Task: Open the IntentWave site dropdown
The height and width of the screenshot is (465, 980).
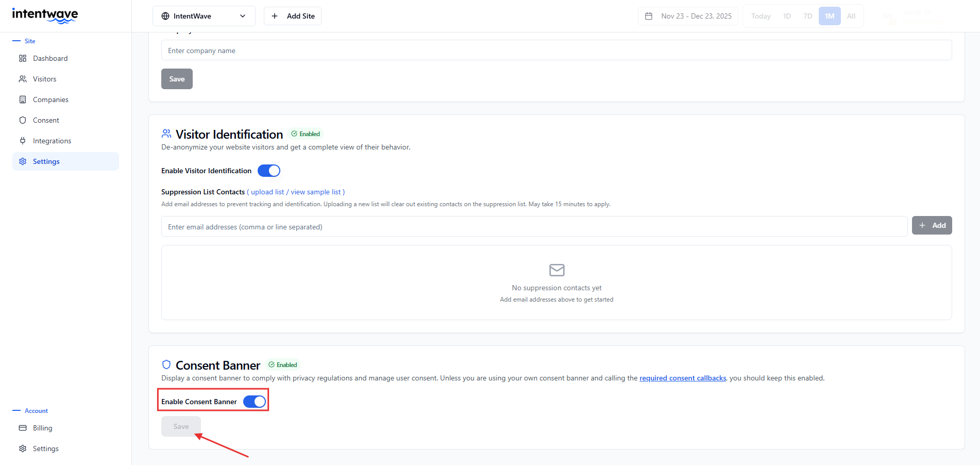Action: click(204, 16)
